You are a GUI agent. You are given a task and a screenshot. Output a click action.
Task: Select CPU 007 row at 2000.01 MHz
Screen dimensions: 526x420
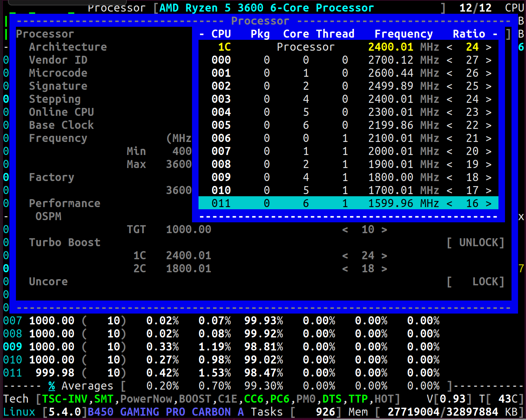click(x=348, y=151)
